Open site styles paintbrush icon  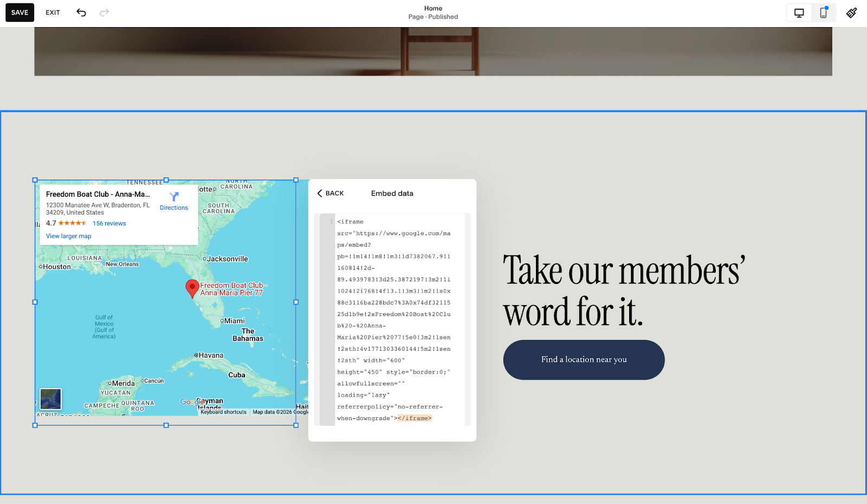pos(852,13)
